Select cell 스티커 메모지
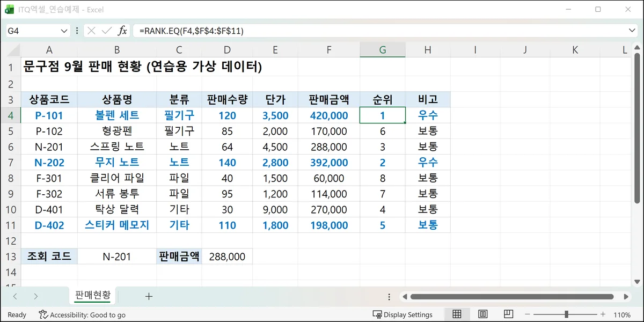The width and height of the screenshot is (644, 322). click(117, 225)
